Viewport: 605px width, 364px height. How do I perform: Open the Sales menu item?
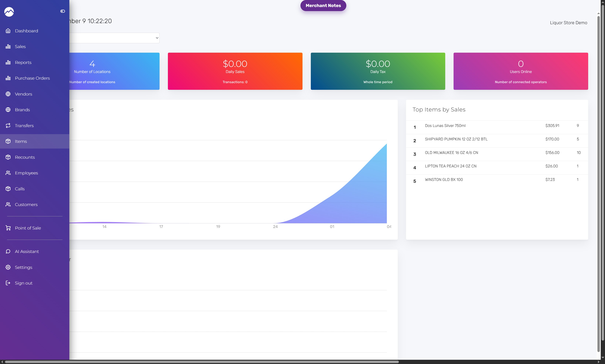point(35,46)
